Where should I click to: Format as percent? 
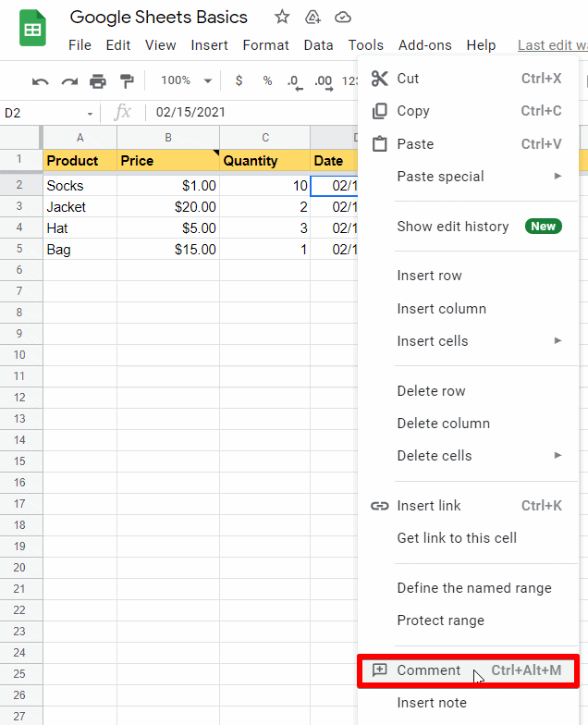point(267,80)
